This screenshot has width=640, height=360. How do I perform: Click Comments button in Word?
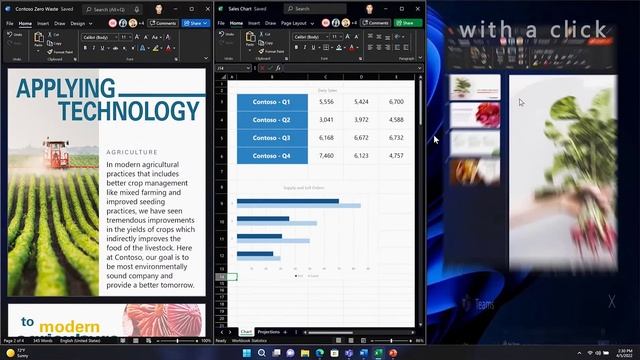pyautogui.click(x=163, y=23)
